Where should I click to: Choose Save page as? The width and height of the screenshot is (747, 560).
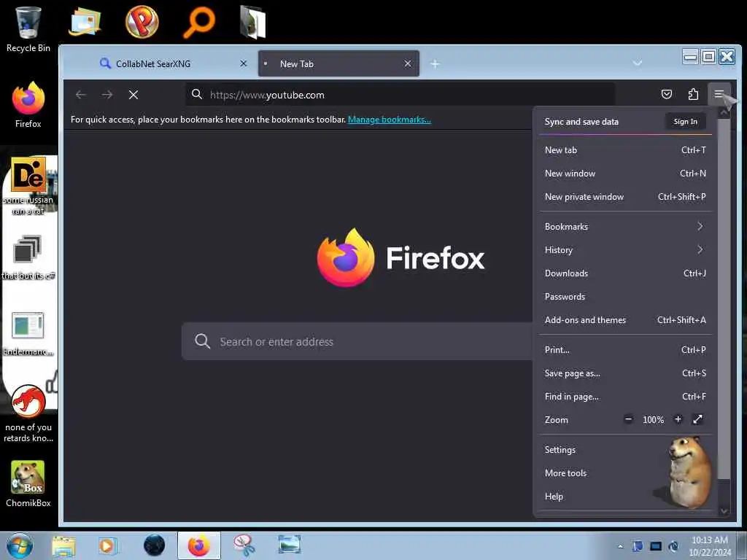625,373
